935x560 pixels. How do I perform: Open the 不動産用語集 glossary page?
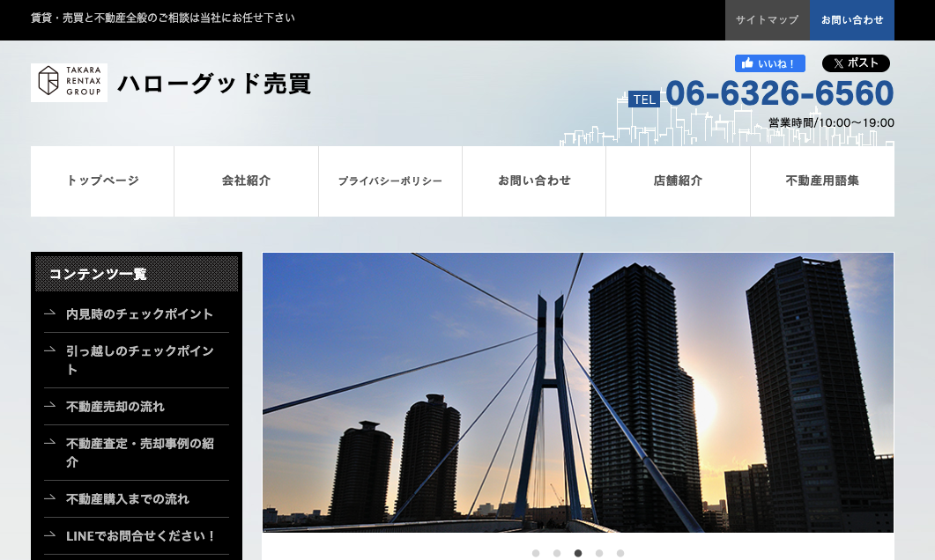[821, 181]
